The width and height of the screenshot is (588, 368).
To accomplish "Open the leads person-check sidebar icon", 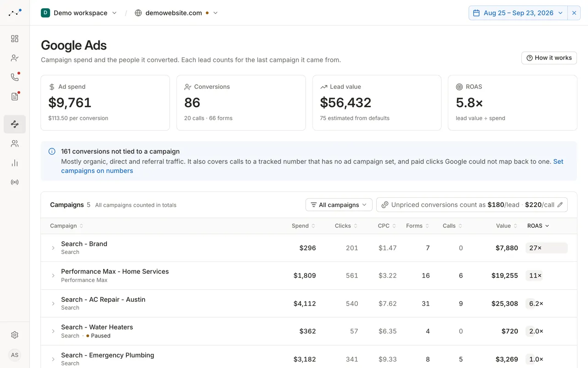I will coord(15,58).
